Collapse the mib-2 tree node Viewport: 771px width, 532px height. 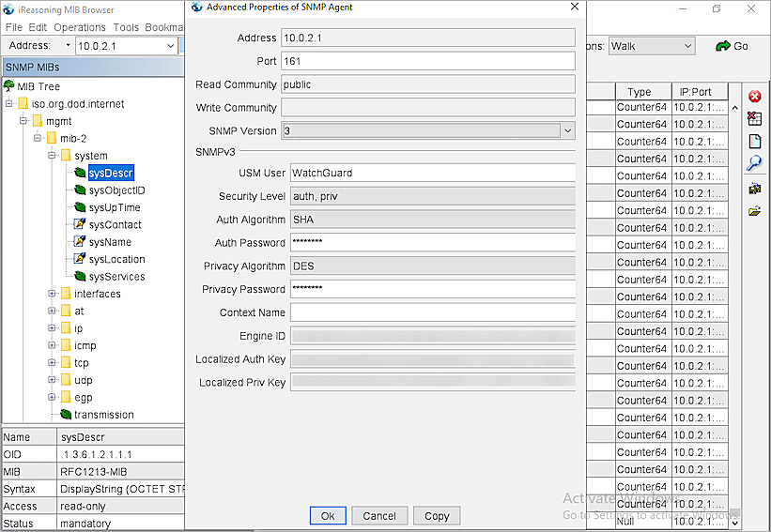tap(38, 138)
